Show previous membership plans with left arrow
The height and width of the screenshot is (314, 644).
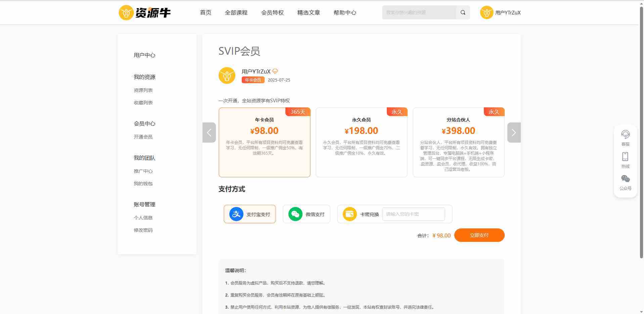209,133
